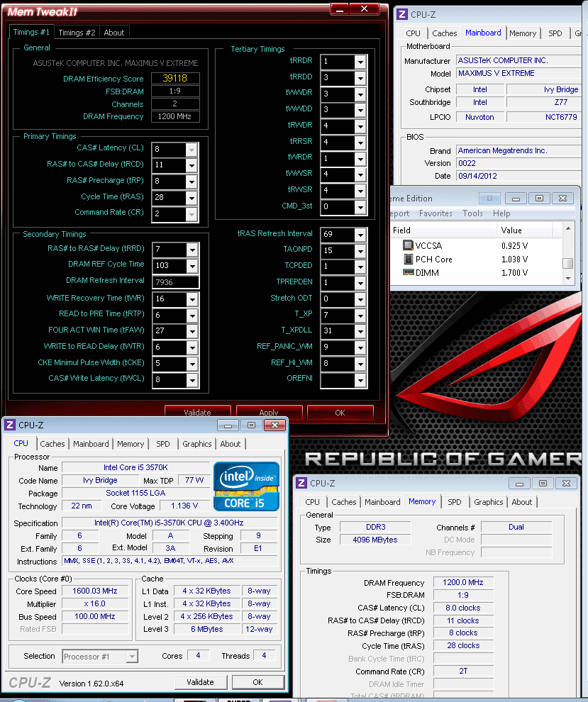Open the CMD_3st dropdown
The width and height of the screenshot is (588, 702).
(360, 207)
